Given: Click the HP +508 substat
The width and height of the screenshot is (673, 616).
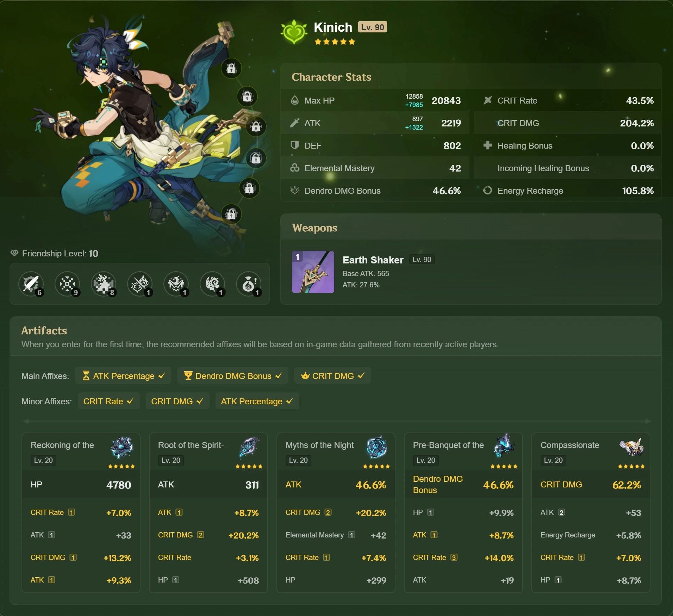Looking at the screenshot, I should [208, 580].
